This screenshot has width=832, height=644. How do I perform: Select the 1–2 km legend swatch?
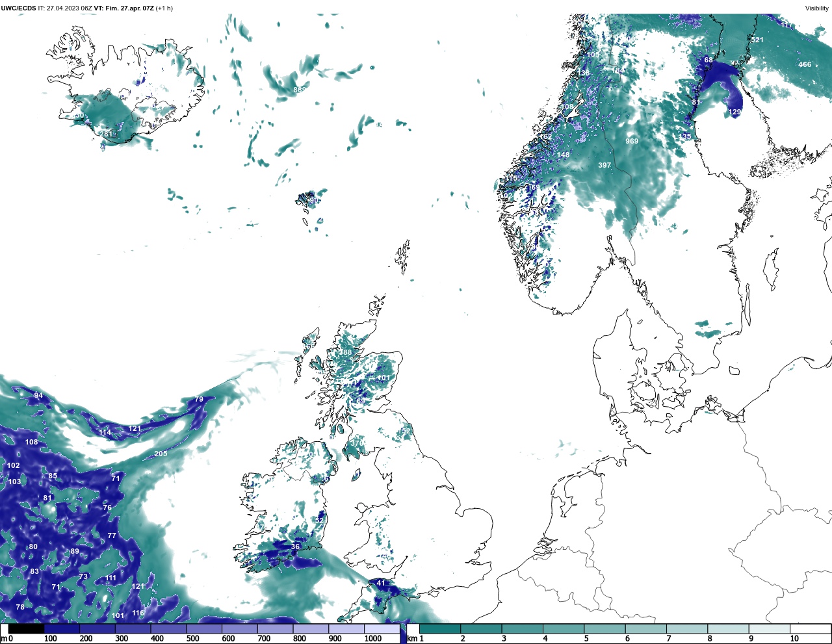pos(440,629)
